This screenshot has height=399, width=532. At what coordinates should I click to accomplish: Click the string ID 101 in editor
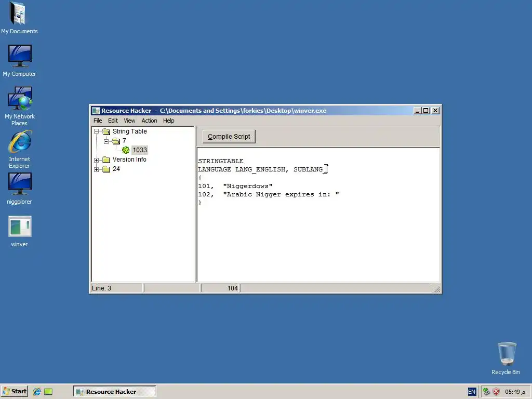(204, 186)
